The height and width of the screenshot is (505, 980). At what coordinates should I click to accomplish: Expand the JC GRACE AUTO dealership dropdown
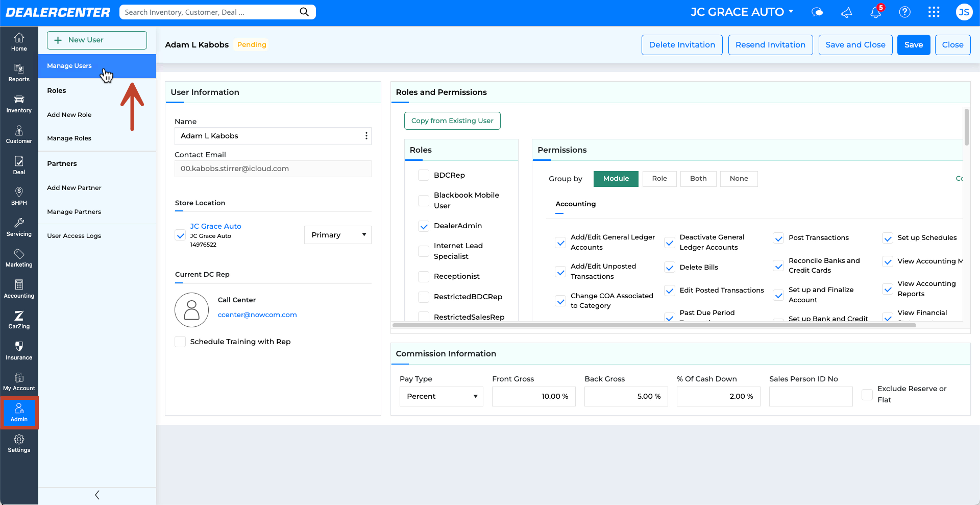[x=742, y=12]
